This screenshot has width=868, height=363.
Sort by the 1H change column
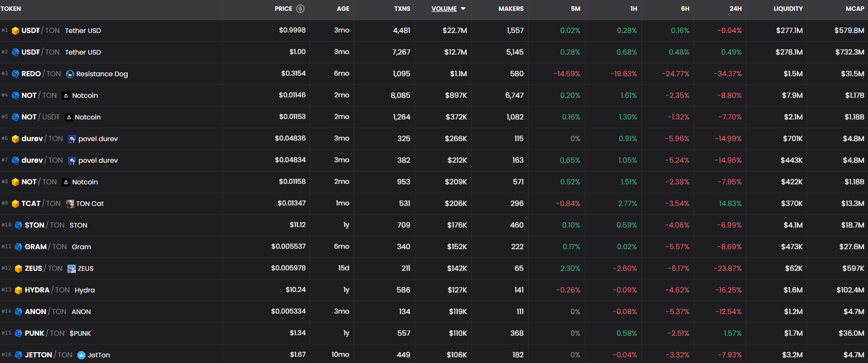(x=634, y=9)
